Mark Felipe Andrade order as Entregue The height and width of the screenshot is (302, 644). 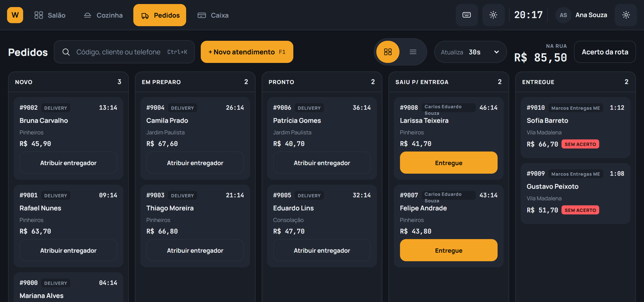449,250
